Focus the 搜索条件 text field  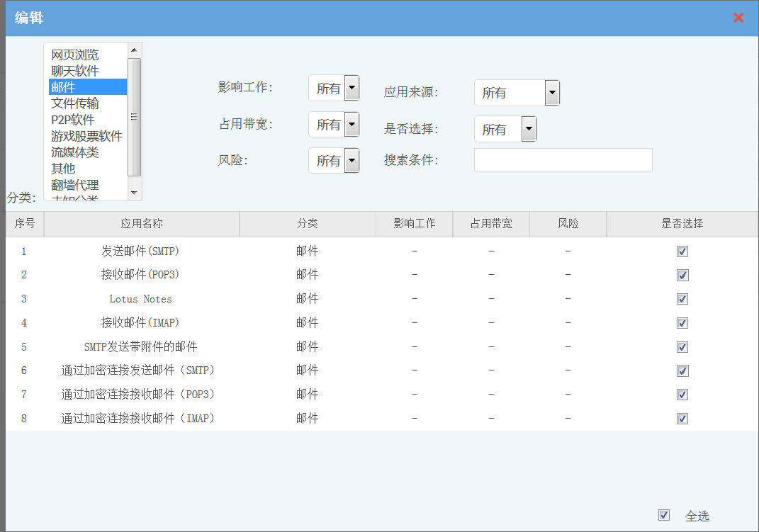[x=563, y=160]
